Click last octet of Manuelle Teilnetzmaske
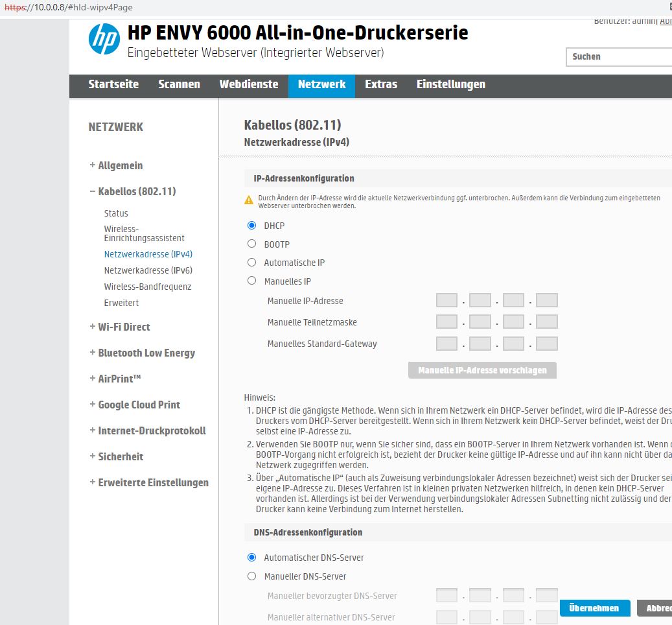Image resolution: width=672 pixels, height=625 pixels. click(x=547, y=322)
